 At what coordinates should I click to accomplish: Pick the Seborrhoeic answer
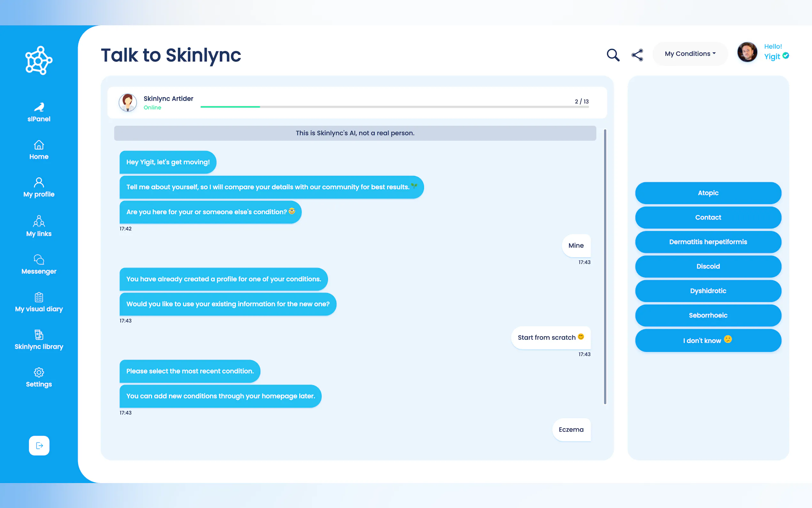(708, 315)
